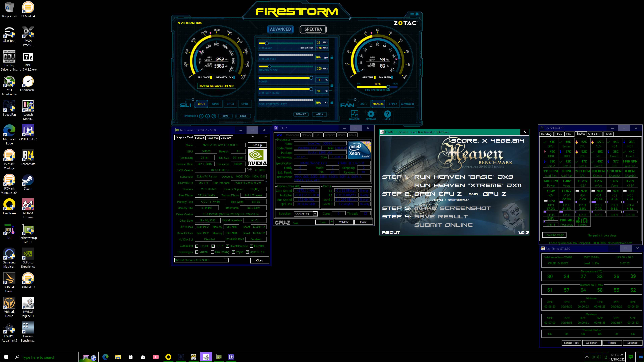Open FireStorm Settings gear icon
644x362 pixels.
(x=371, y=114)
